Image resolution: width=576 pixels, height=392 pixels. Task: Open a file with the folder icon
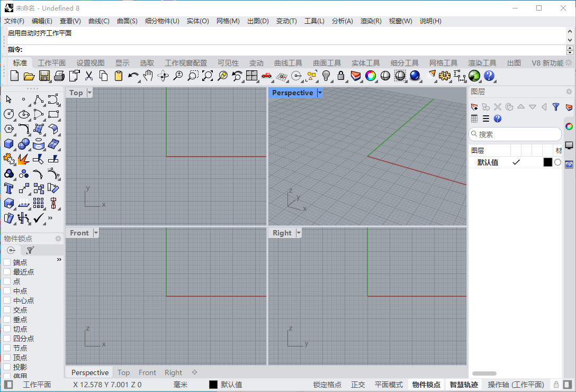pyautogui.click(x=29, y=76)
